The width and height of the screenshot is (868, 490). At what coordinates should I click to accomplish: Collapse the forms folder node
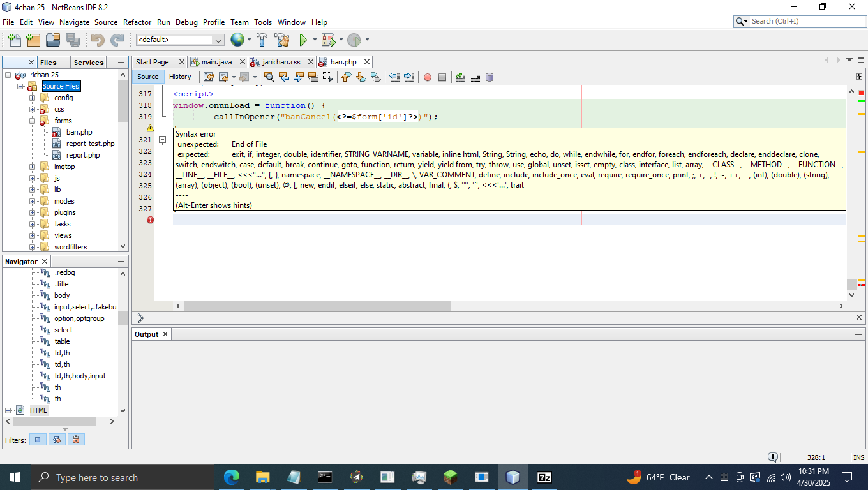pos(32,121)
